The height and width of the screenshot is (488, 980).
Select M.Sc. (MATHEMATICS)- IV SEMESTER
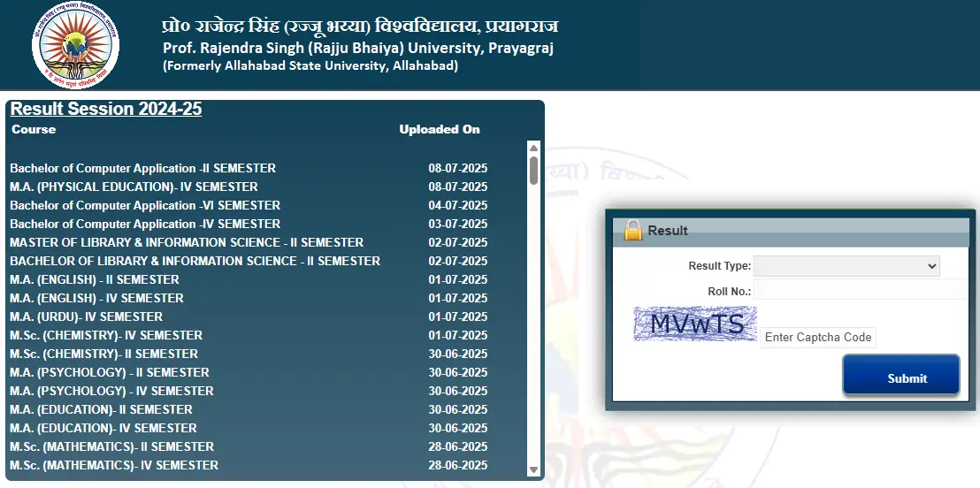(114, 466)
